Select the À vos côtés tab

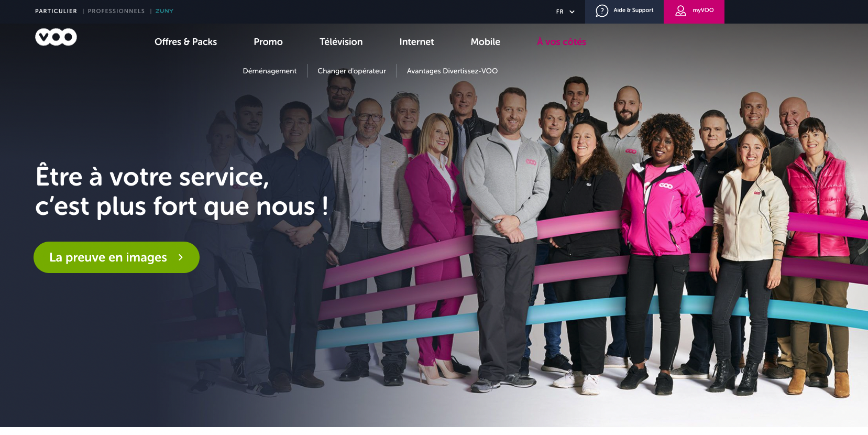(561, 42)
